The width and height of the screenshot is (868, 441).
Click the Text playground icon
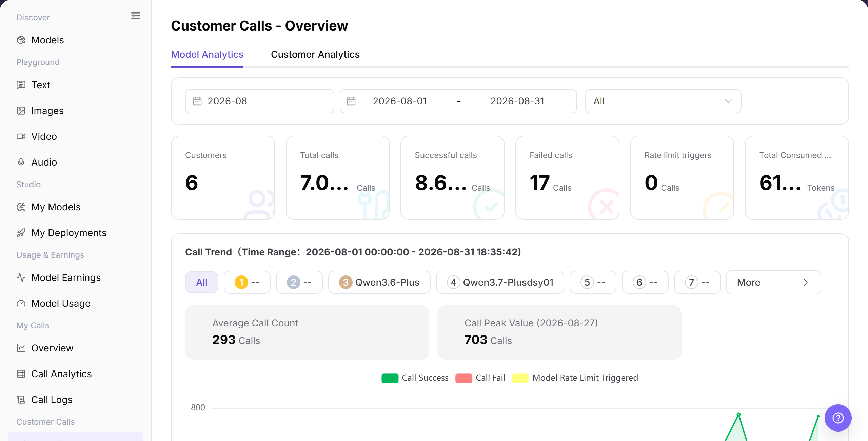tap(21, 85)
